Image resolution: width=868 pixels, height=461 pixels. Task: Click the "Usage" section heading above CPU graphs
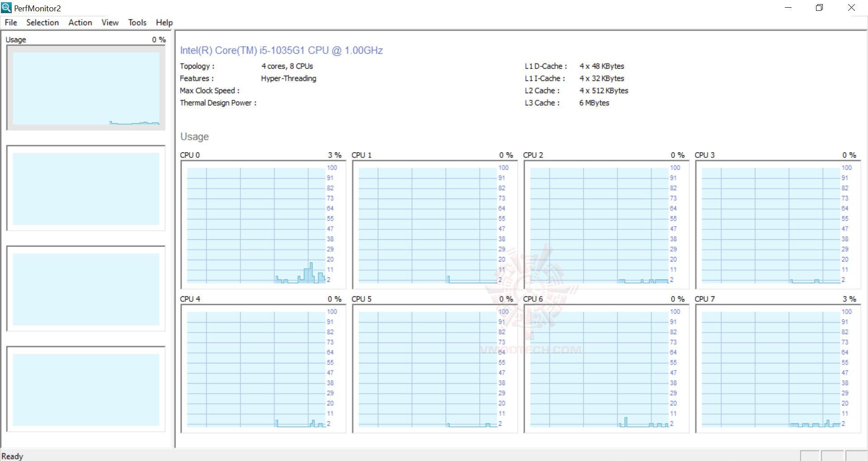click(x=194, y=137)
